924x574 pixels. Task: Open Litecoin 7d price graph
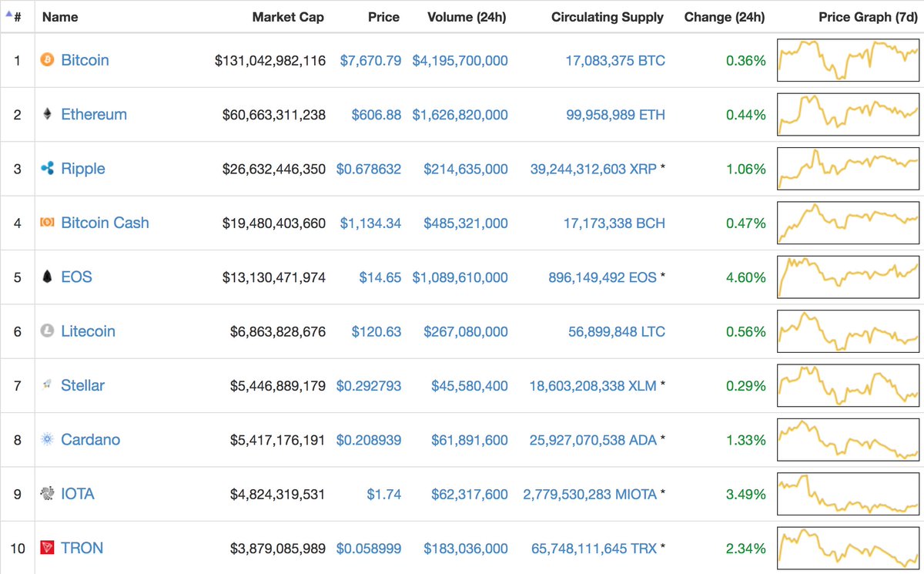pyautogui.click(x=849, y=331)
